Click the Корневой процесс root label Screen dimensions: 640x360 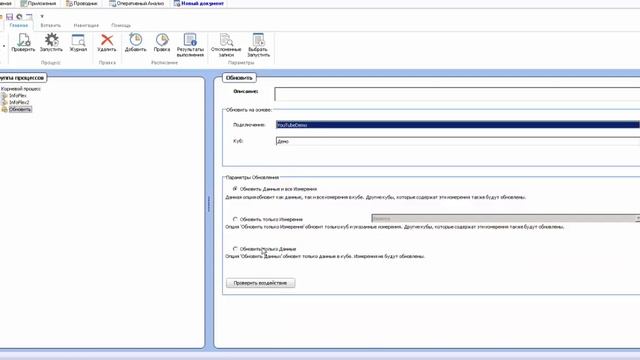pos(20,89)
